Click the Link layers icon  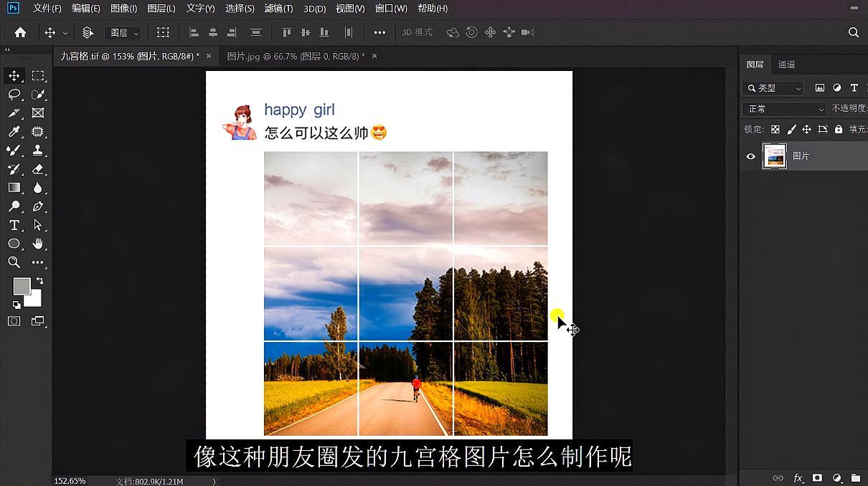(x=778, y=477)
